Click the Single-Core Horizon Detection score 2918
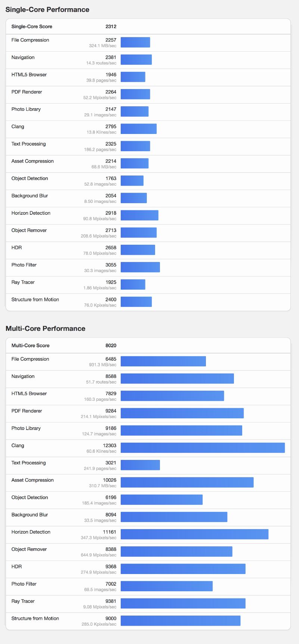This screenshot has width=299, height=644. pos(111,213)
